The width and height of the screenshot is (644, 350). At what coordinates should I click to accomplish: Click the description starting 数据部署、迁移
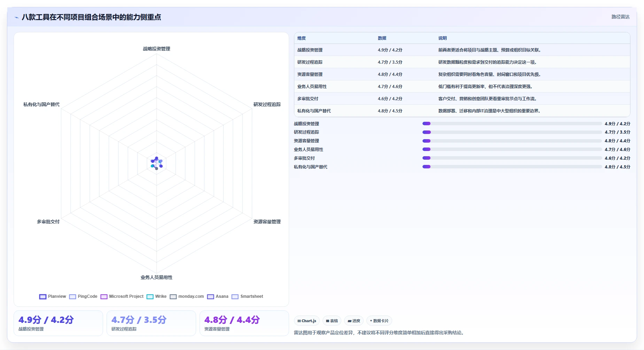point(489,111)
